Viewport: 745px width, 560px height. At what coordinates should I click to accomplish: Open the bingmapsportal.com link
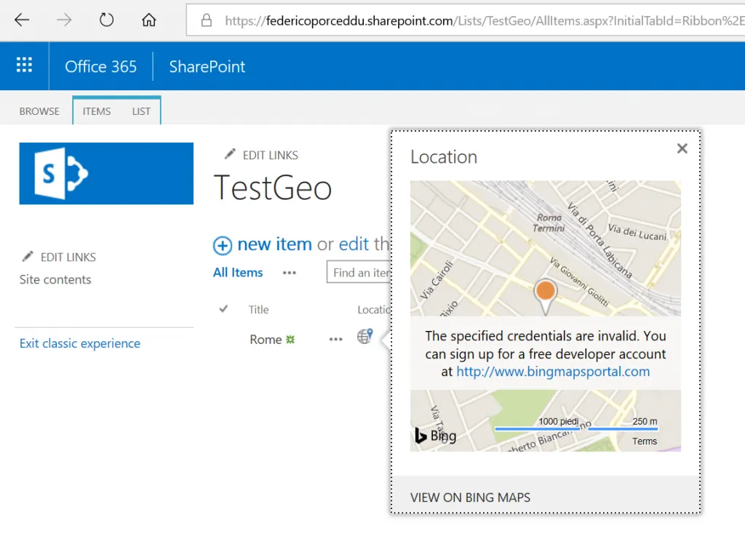pos(553,372)
